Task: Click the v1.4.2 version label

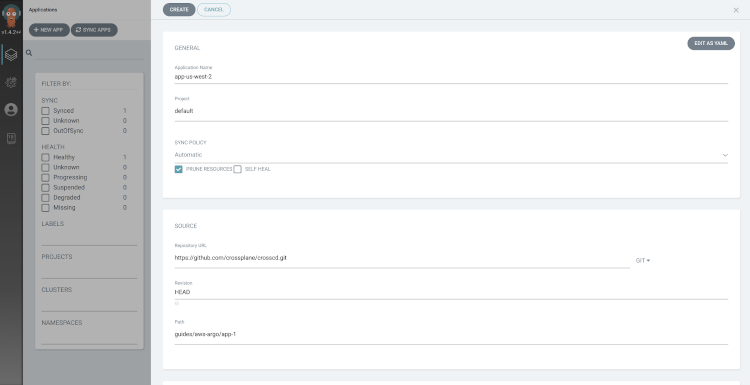Action: point(11,32)
